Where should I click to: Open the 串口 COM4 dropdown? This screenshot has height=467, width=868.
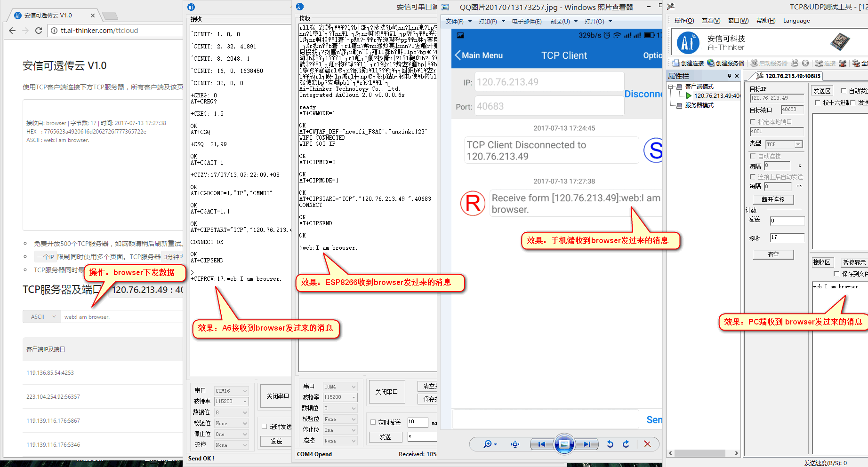click(x=340, y=387)
